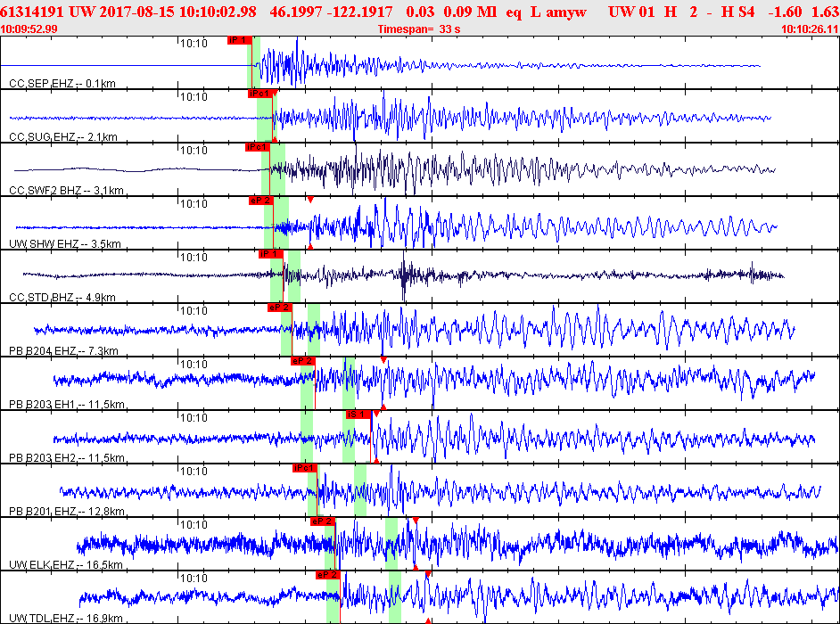
Task: Click the 'Timespan= 33 s' label
Action: (x=419, y=29)
